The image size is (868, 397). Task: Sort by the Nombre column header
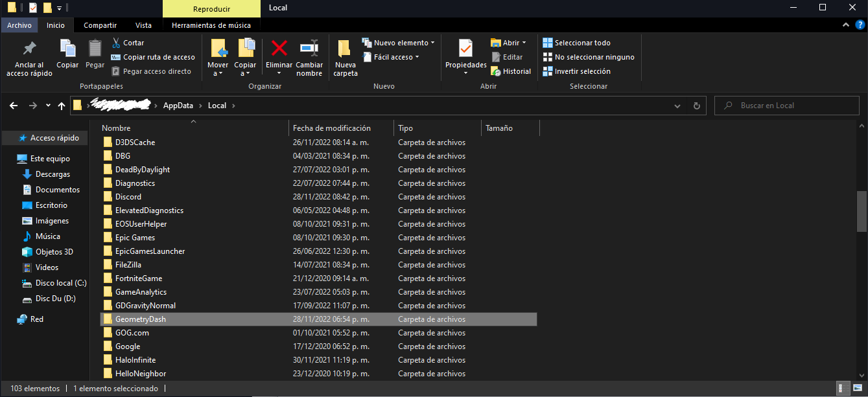[x=193, y=128]
